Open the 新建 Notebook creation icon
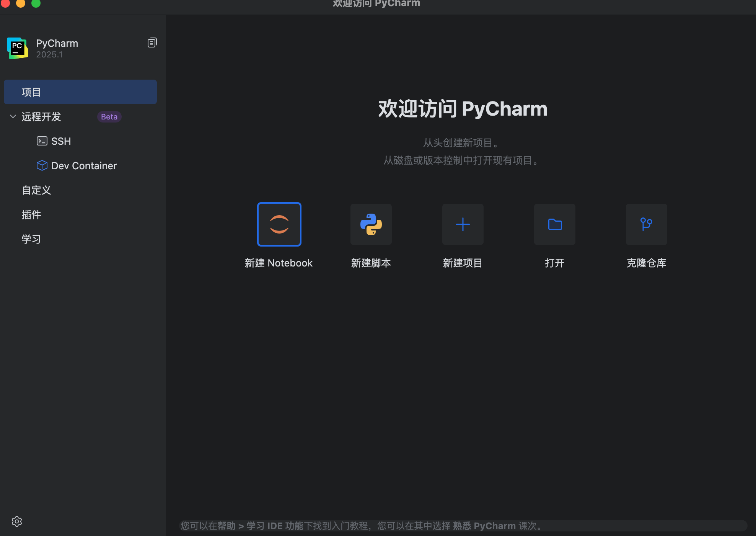The height and width of the screenshot is (536, 756). 279,224
